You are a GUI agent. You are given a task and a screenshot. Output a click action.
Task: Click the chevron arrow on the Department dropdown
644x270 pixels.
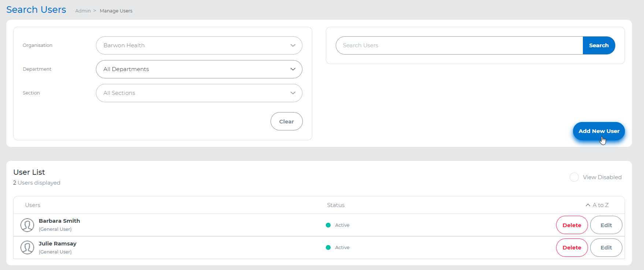[293, 69]
